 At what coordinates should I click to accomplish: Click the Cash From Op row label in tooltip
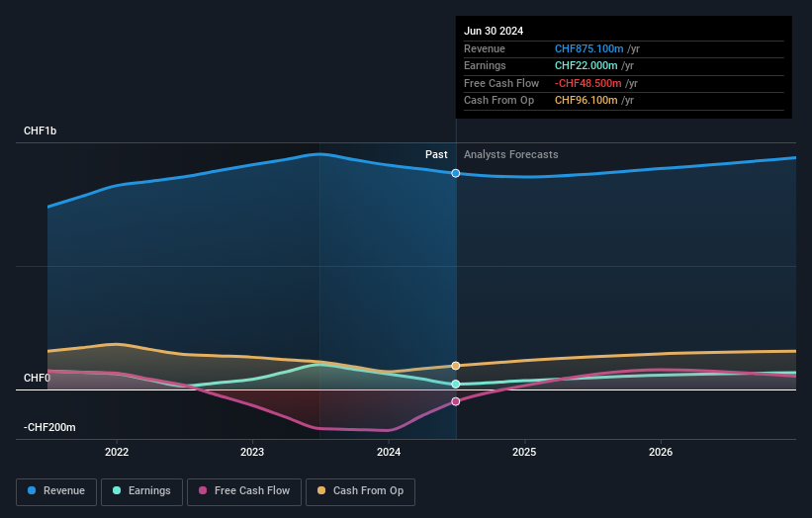498,101
